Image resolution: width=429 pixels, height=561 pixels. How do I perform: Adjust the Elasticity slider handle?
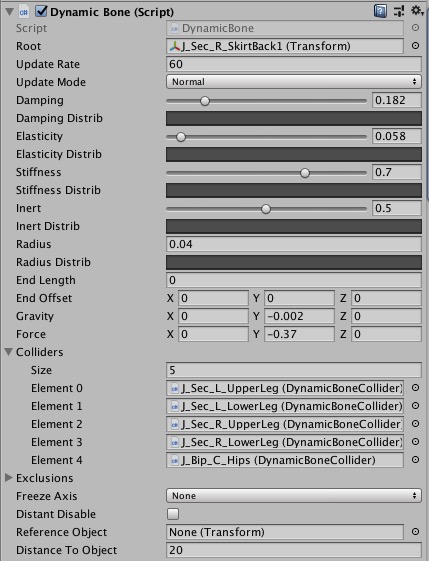pyautogui.click(x=181, y=137)
